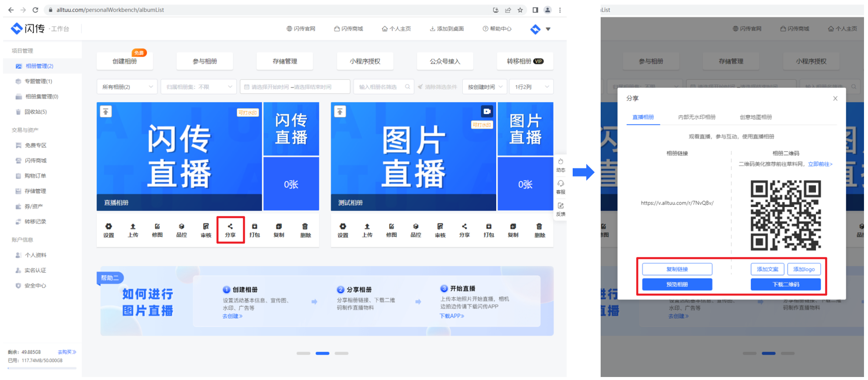Click 预览相册 in the share dialog

pos(677,284)
